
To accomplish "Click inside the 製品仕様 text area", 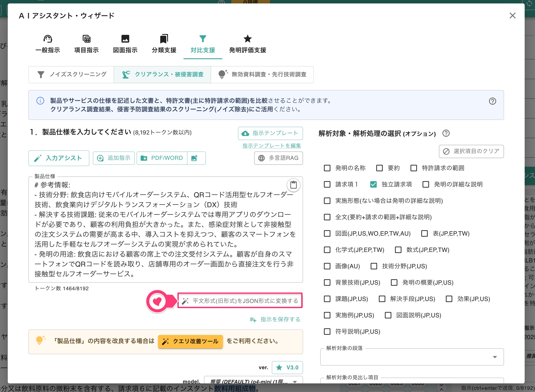I will (166, 230).
